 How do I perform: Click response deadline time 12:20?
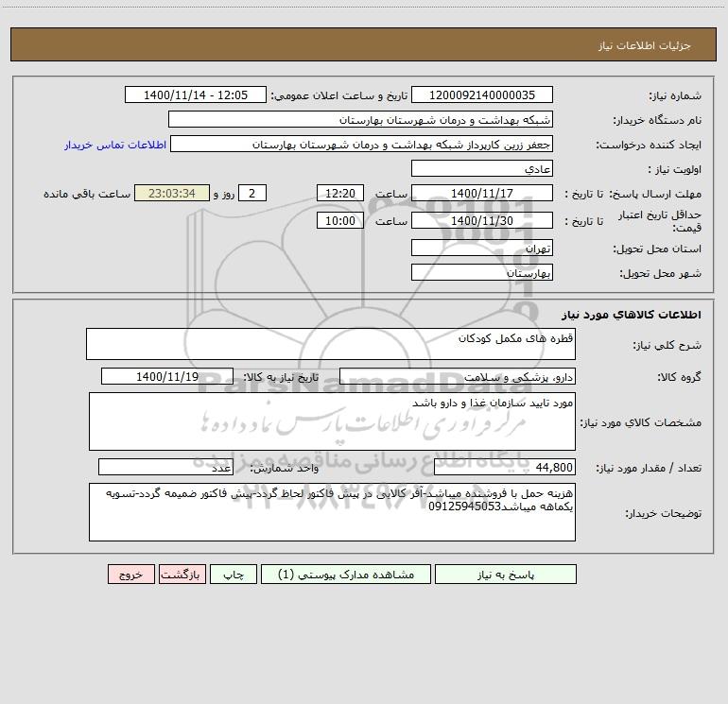click(x=339, y=194)
